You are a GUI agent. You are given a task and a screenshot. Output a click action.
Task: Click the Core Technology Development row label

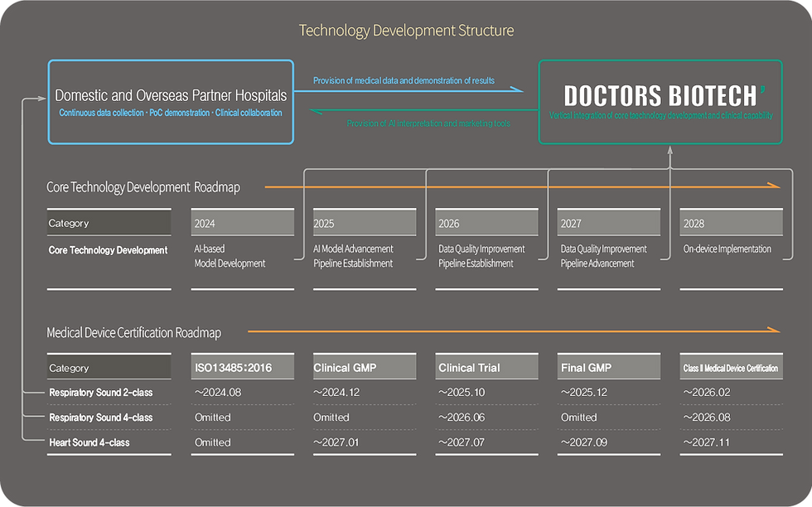pos(109,250)
